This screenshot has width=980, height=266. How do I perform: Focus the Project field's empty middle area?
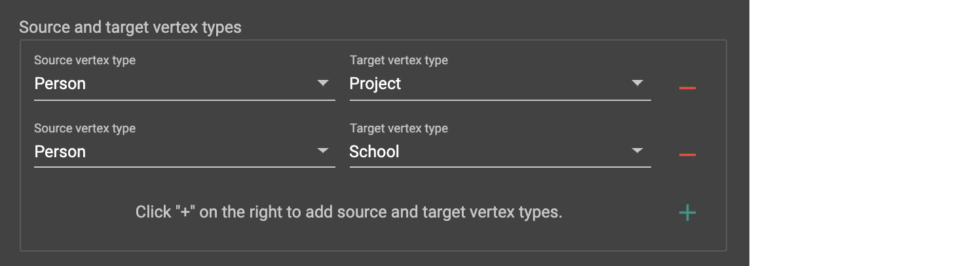(x=511, y=84)
